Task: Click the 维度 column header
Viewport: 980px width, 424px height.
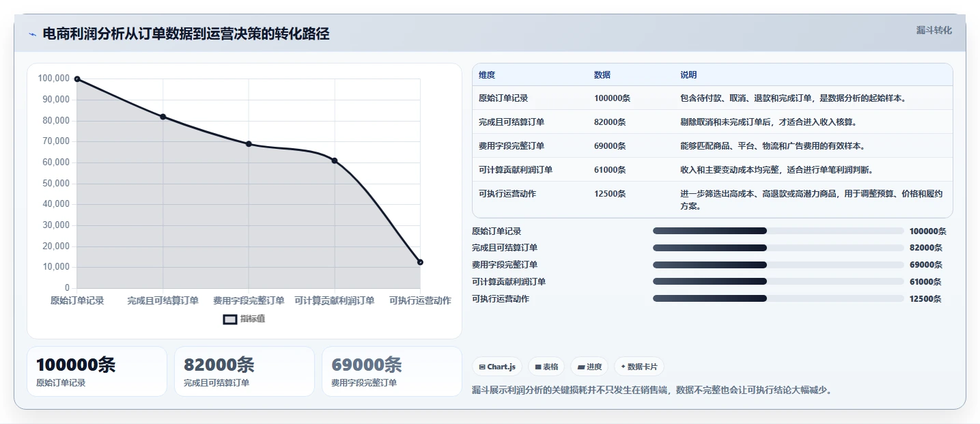Action: point(487,75)
